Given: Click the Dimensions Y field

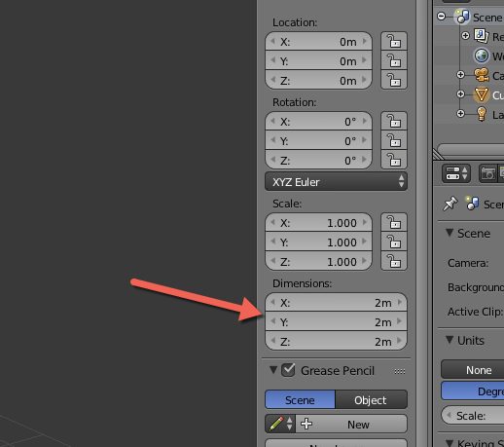Looking at the screenshot, I should (x=336, y=321).
